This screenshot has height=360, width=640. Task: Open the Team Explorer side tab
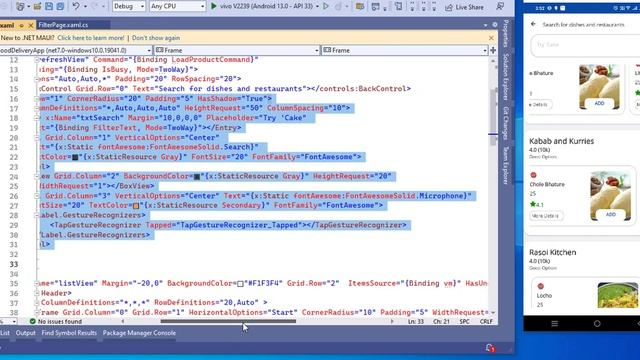(506, 164)
